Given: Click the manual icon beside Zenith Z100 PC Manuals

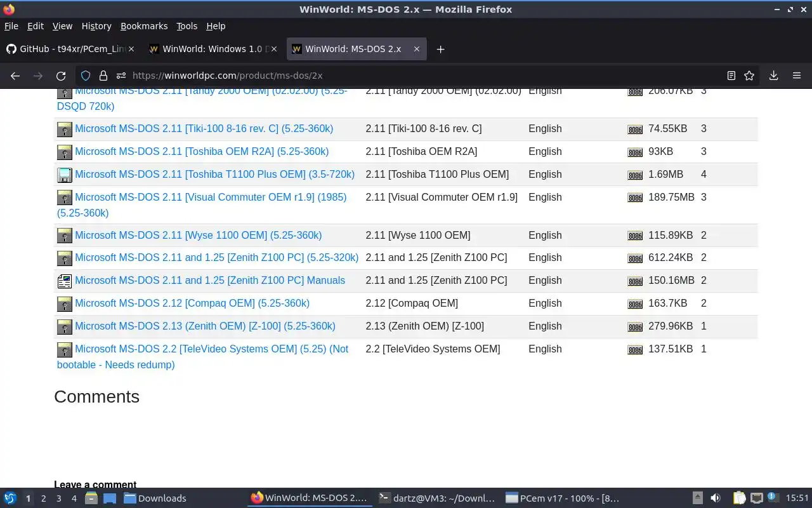Looking at the screenshot, I should (x=65, y=281).
